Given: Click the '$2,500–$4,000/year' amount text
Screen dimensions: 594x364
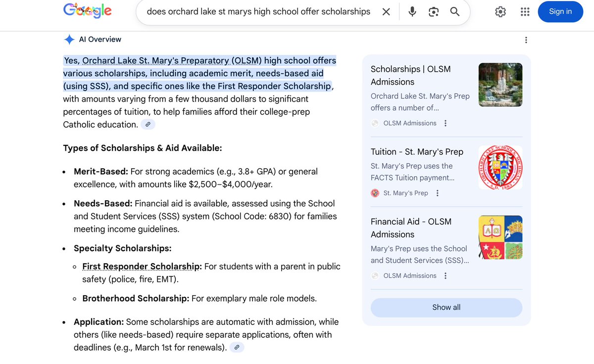Looking at the screenshot, I should (231, 184).
